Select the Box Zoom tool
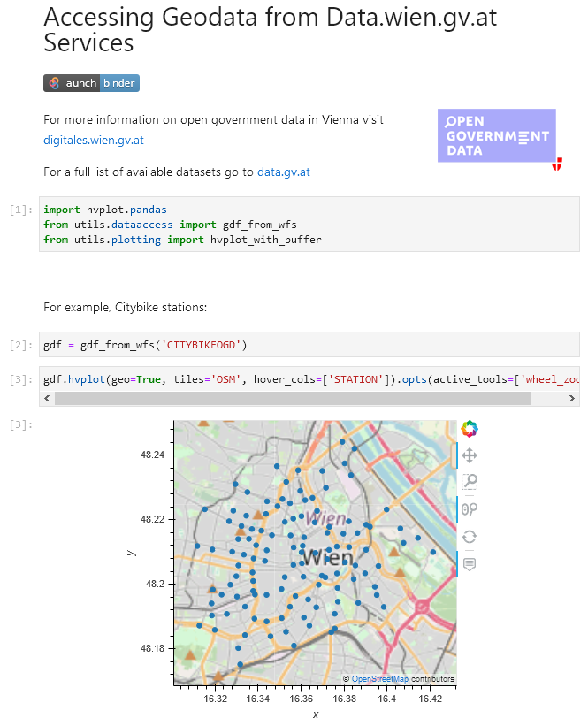The height and width of the screenshot is (726, 588). coord(470,482)
